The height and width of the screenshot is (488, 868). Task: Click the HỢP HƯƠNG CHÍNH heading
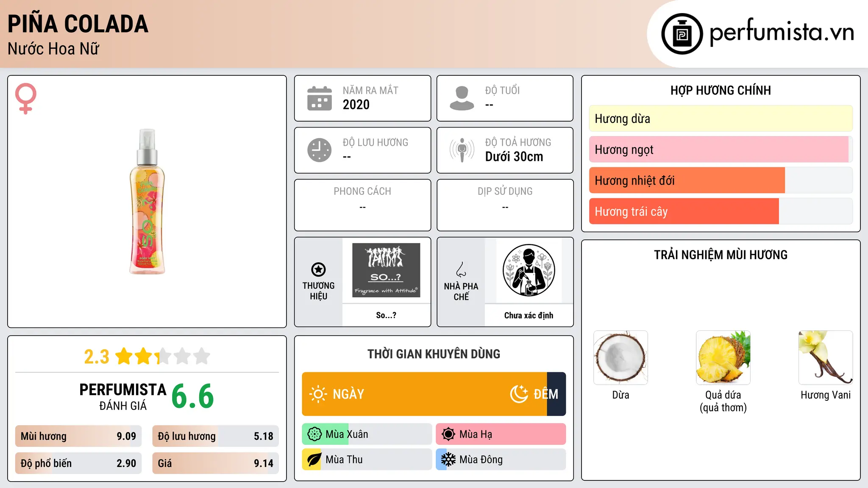(x=721, y=90)
